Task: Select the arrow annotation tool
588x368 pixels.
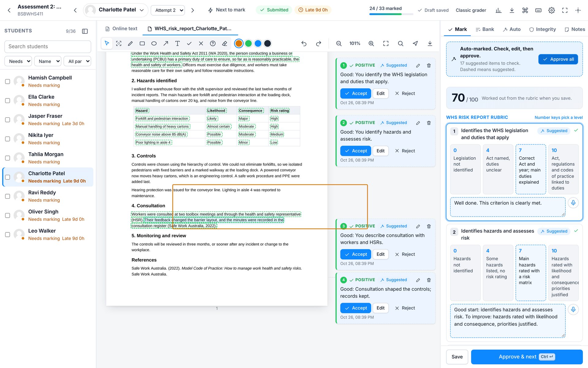Action: click(x=166, y=44)
